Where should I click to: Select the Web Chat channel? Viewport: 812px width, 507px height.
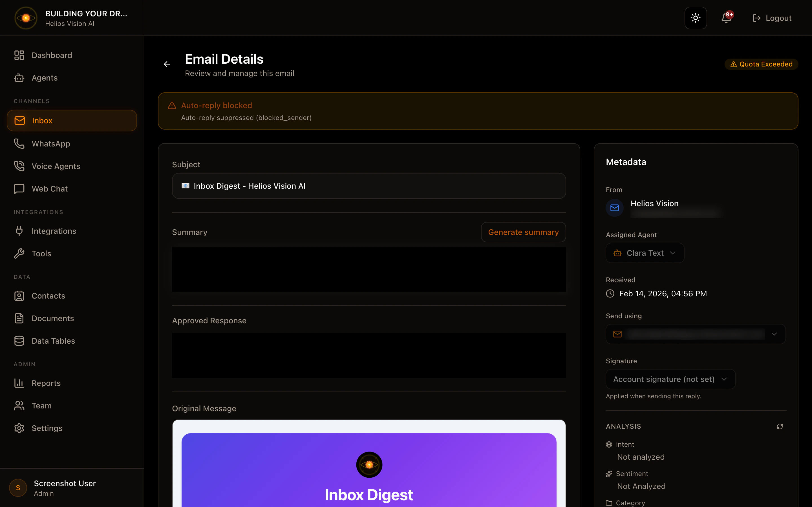(x=50, y=188)
